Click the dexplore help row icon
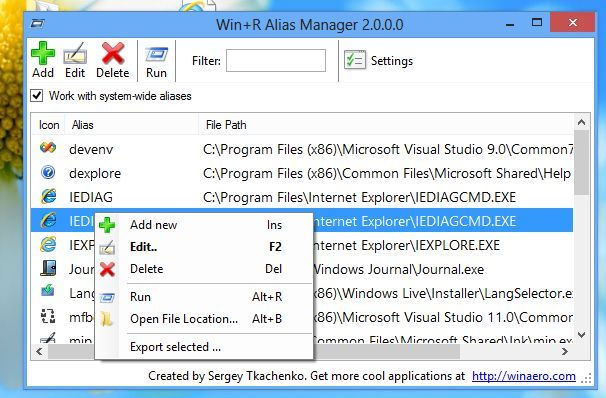The image size is (606, 398). tap(48, 172)
